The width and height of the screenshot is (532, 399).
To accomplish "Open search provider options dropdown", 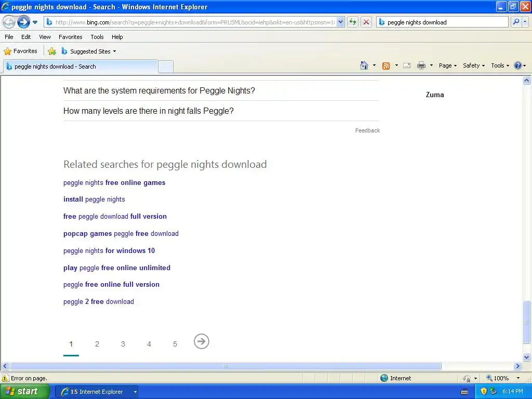I will click(x=525, y=22).
